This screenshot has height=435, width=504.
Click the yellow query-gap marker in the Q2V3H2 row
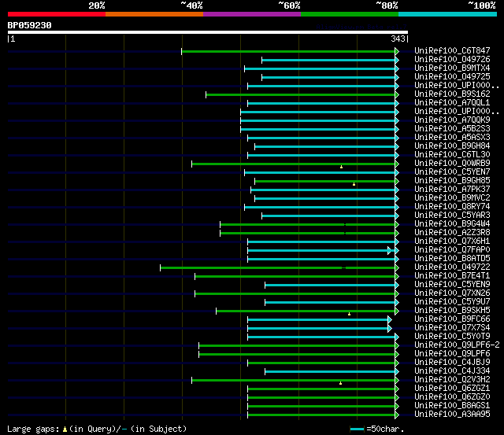(341, 383)
